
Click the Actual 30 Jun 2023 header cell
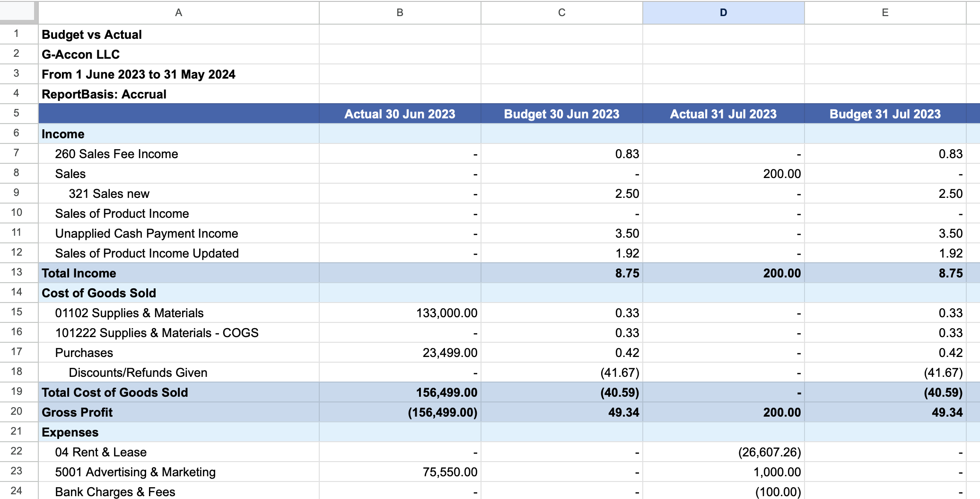(400, 114)
